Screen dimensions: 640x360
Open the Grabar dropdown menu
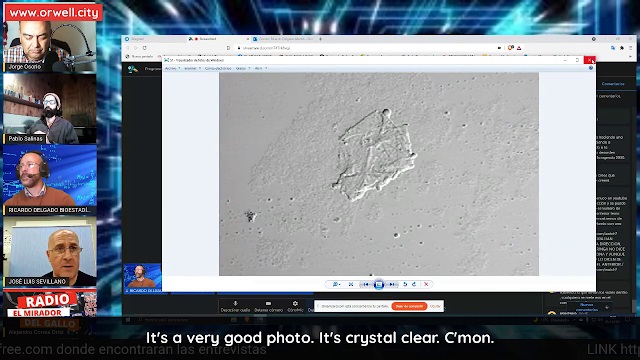pos(242,69)
